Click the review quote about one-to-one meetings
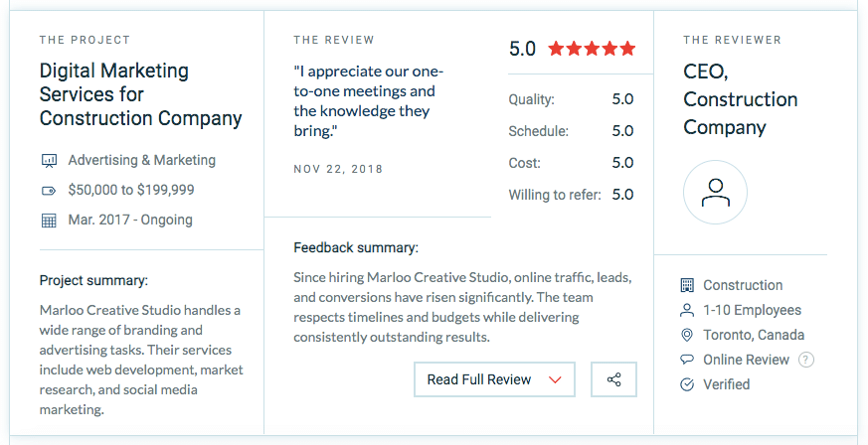The image size is (868, 445). [368, 101]
